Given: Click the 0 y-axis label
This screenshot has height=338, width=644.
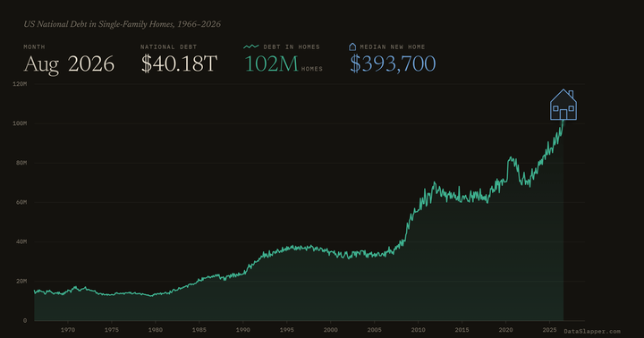Looking at the screenshot, I should 25,320.
